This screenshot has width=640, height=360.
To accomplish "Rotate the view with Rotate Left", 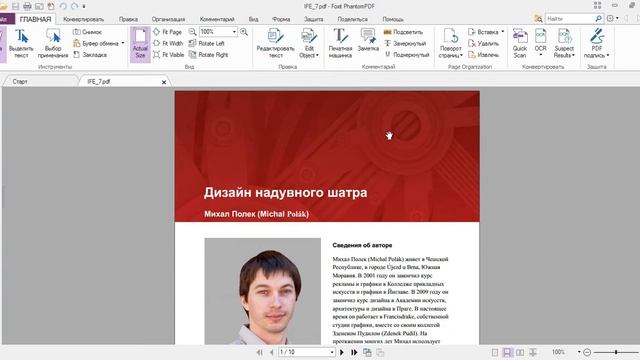I will pyautogui.click(x=207, y=43).
